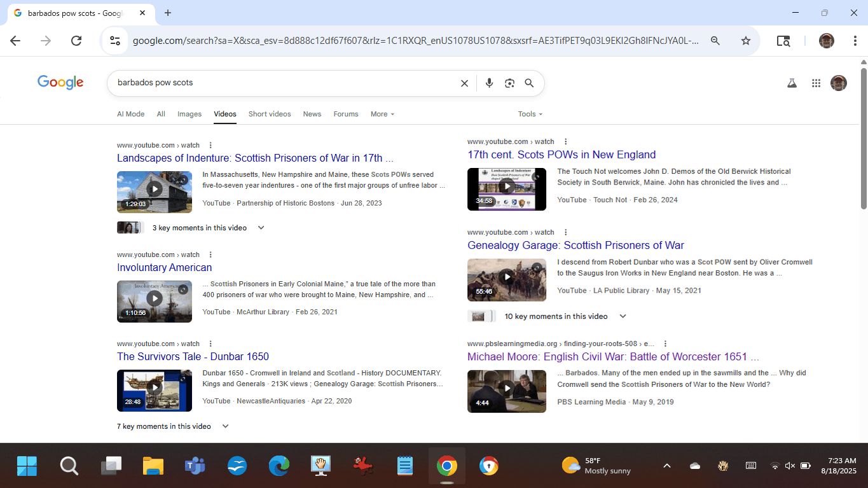Screen dimensions: 868x488
Task: Switch to the Short videos tab
Action: (x=270, y=114)
